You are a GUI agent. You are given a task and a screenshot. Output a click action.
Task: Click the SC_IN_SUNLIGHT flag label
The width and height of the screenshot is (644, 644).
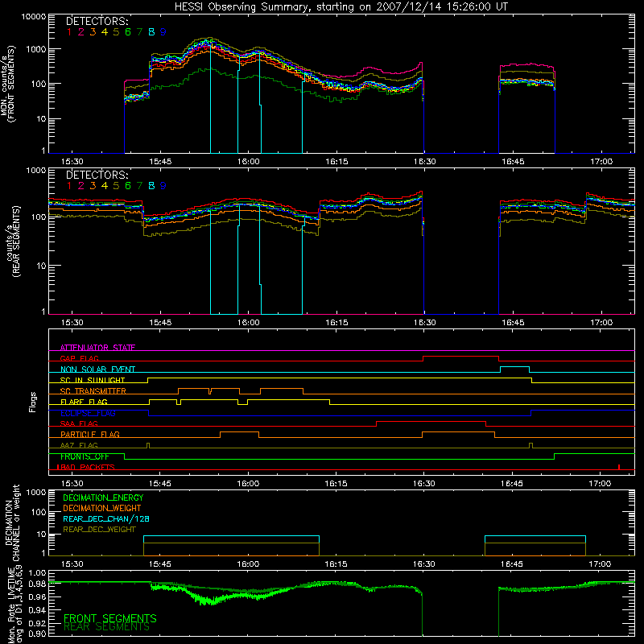[93, 380]
